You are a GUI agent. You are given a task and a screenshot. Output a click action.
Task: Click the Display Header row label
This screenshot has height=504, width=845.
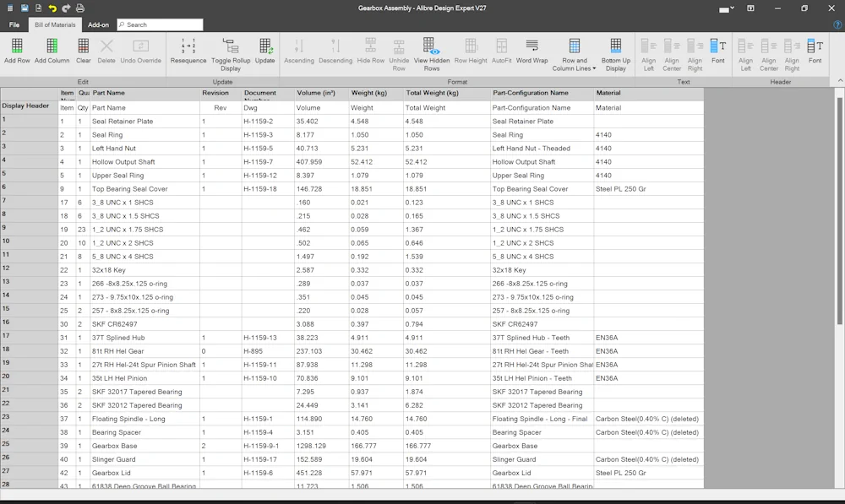(29, 106)
